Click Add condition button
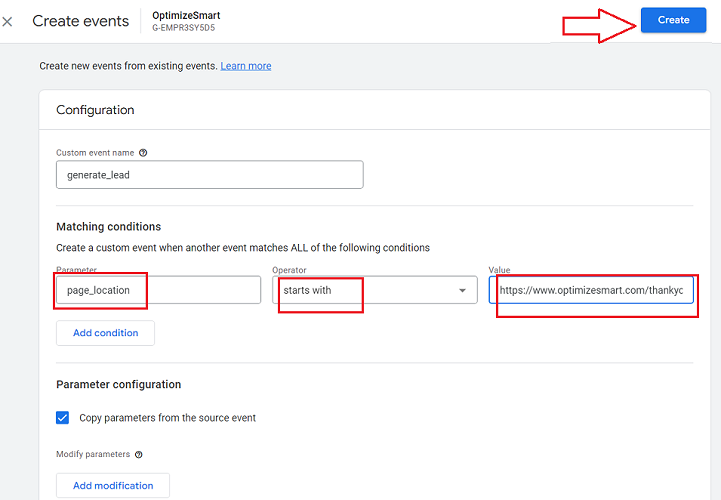Image resolution: width=721 pixels, height=500 pixels. click(x=105, y=333)
